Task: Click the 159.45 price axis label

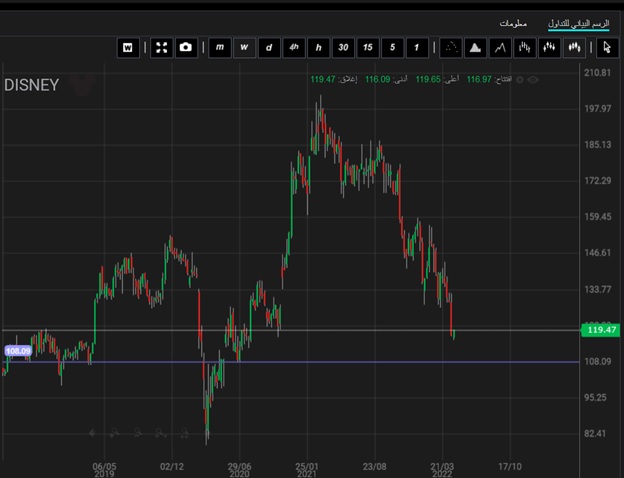Action: coord(597,217)
